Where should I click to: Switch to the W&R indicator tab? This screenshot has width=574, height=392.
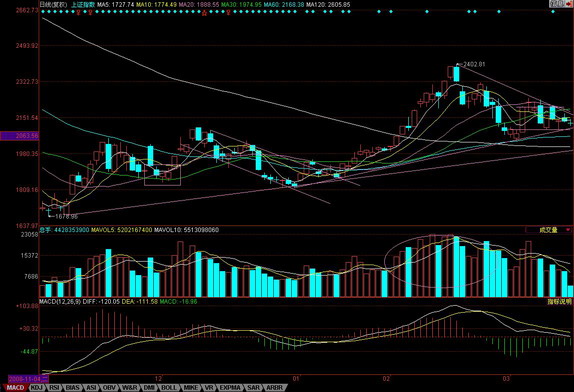[x=130, y=388]
